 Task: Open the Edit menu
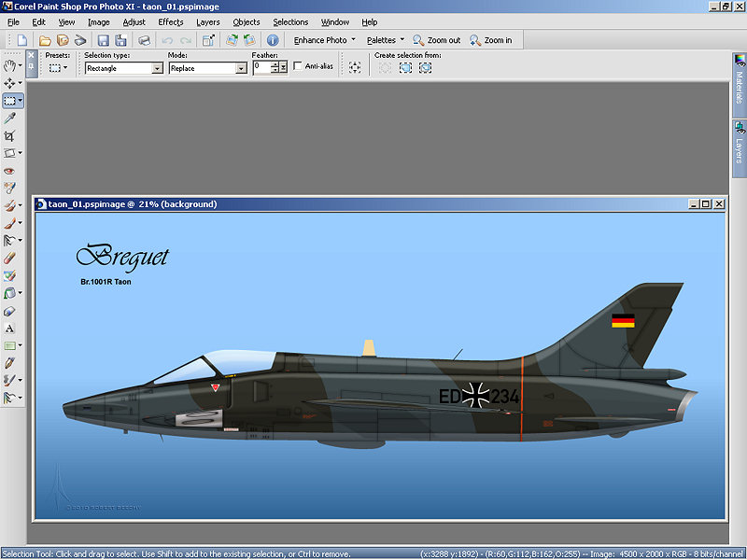click(38, 21)
